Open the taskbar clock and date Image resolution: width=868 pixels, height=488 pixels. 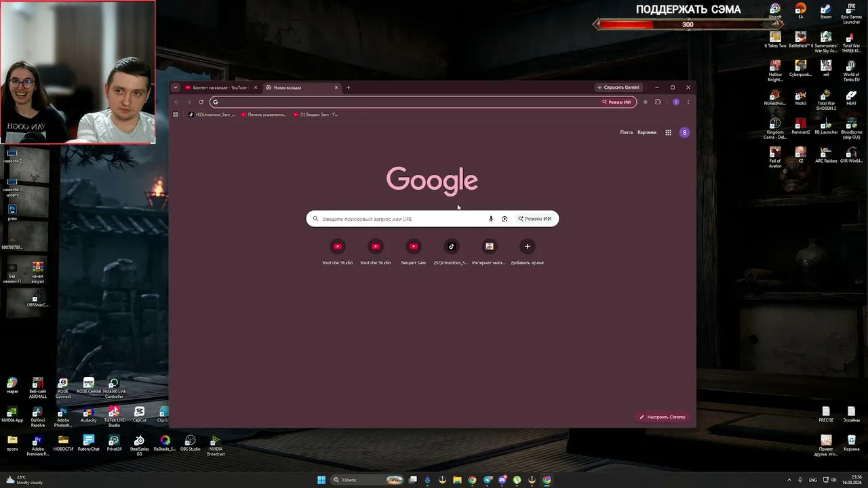852,480
